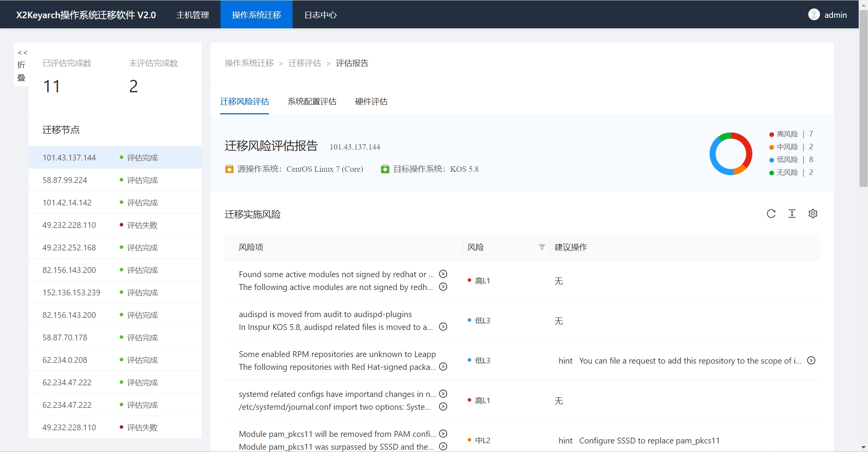Expand audispd risk description arrow icon

pos(443,327)
